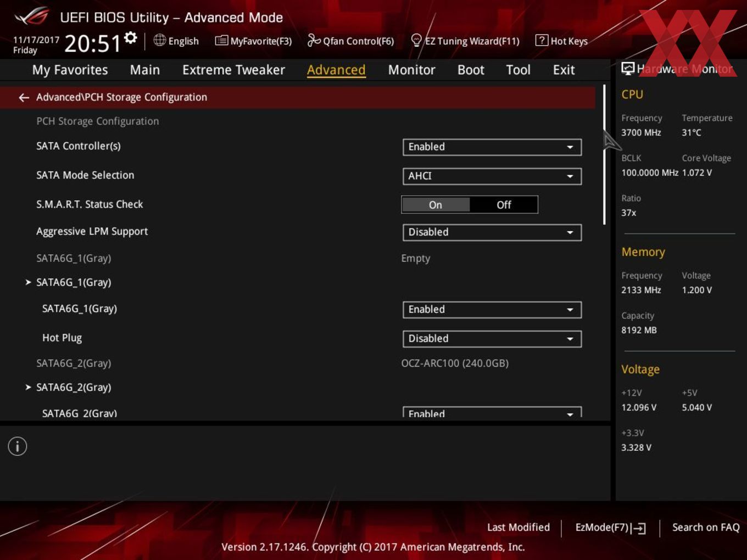Select the Aggressive LPM Support label
Viewport: 747px width, 560px height.
[92, 232]
